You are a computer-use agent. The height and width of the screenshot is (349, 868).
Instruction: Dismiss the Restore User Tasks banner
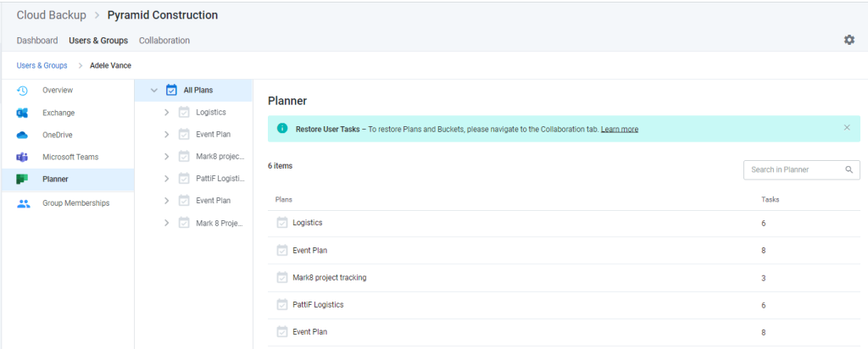[x=847, y=127]
